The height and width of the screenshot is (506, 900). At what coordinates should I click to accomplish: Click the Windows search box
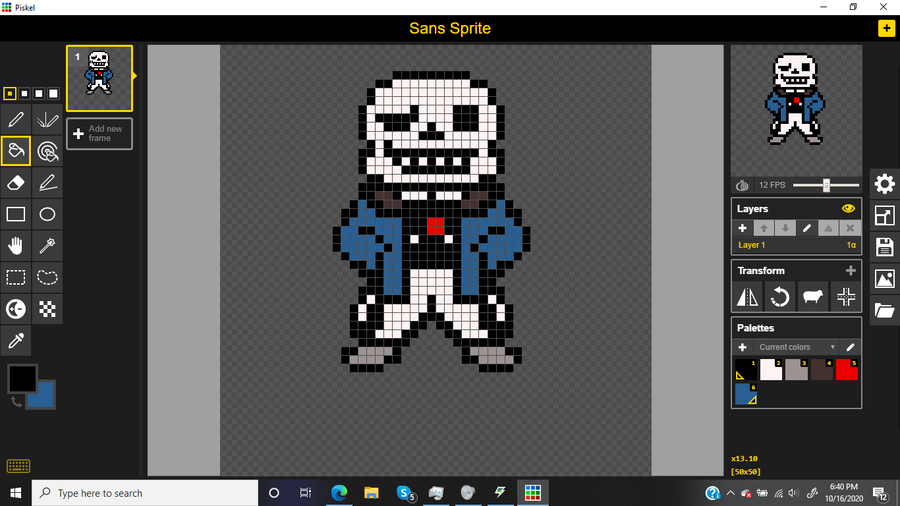(x=145, y=493)
